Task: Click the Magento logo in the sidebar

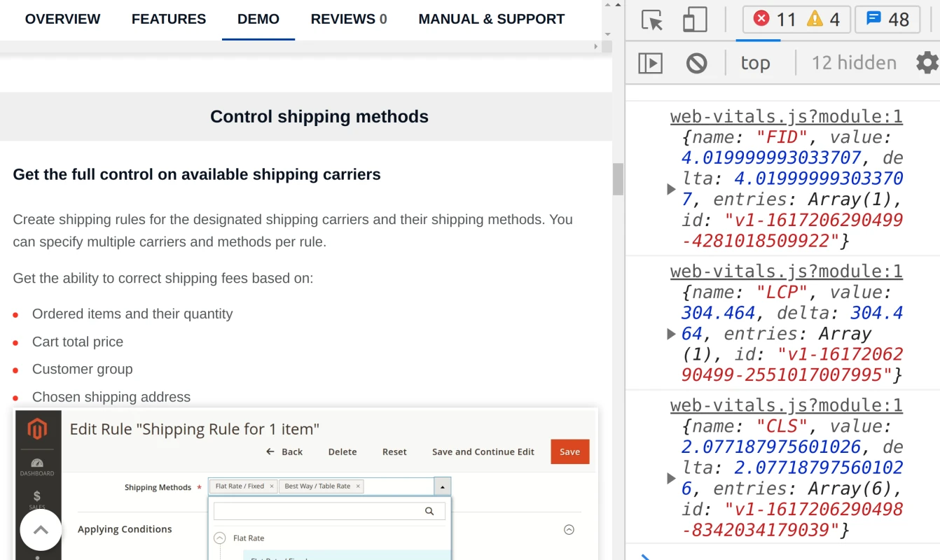Action: [37, 428]
